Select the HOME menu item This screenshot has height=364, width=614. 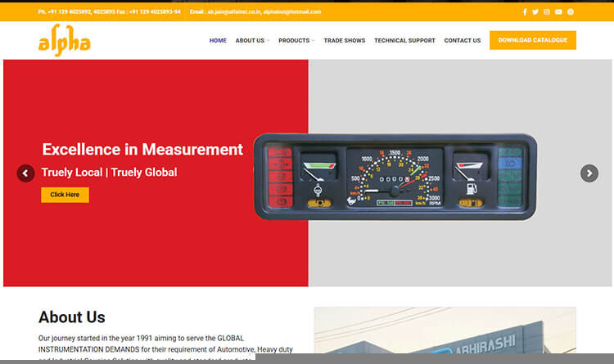tap(218, 40)
